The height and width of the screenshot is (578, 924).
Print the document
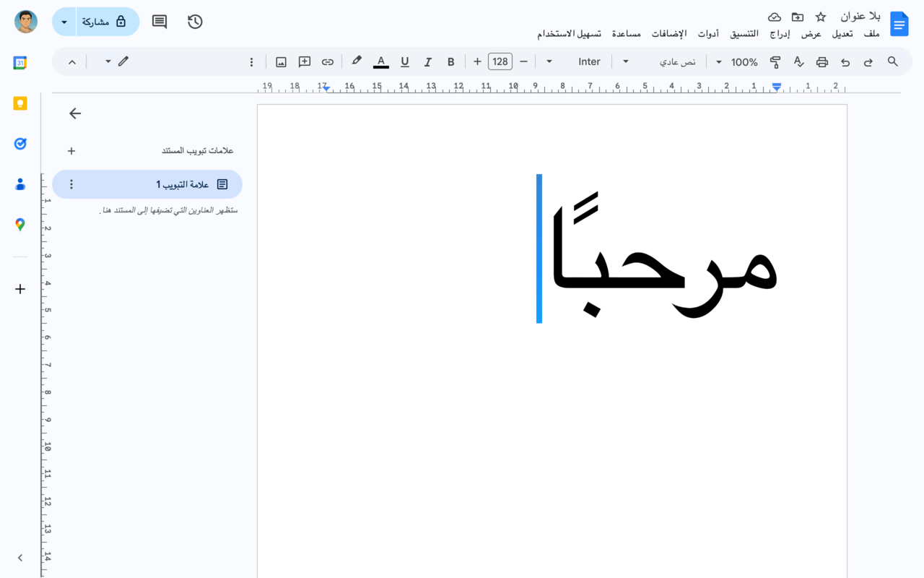tap(821, 61)
